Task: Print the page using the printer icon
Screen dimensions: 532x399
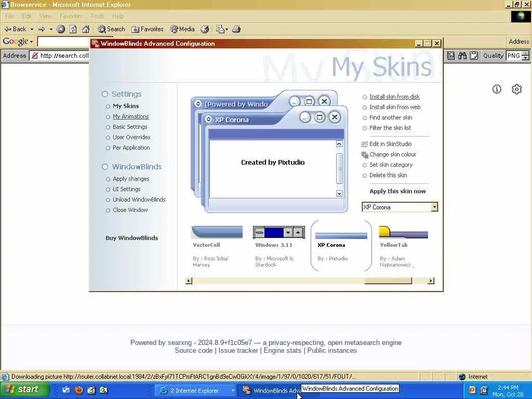Action: 236,29
